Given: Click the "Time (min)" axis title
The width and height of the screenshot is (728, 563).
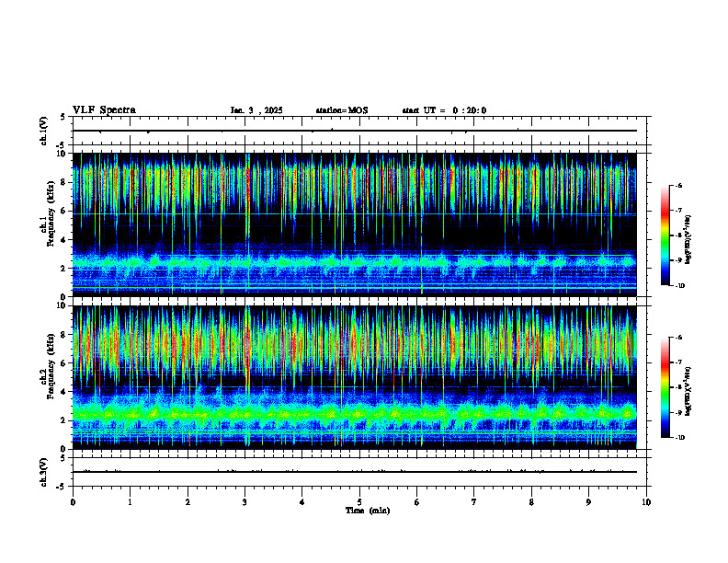Looking at the screenshot, I should [x=368, y=511].
